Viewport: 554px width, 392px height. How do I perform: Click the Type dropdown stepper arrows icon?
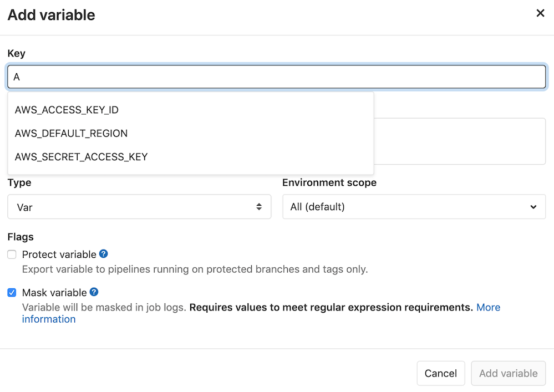point(259,206)
